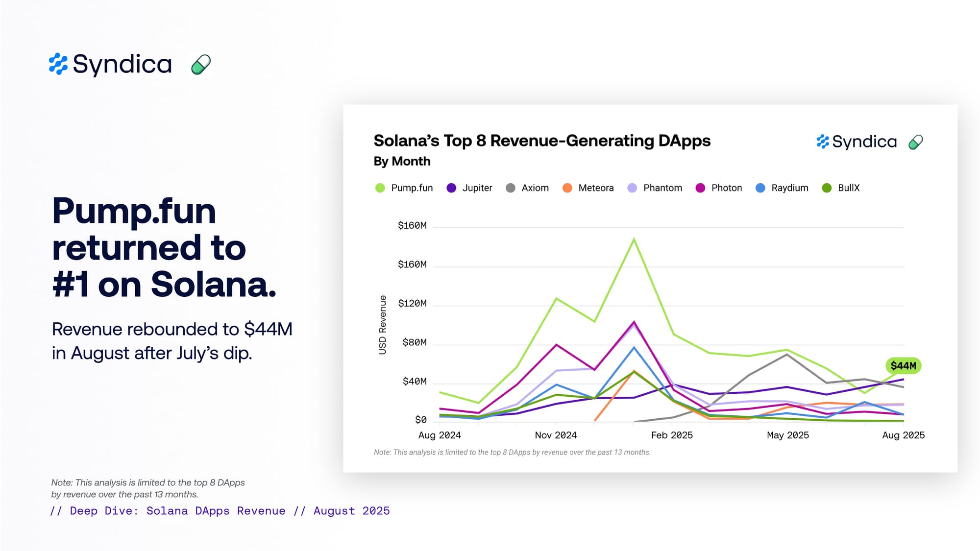Click the 'Pump.fun returned to #1 on Solana.' headline
Viewport: 980px width, 551px height.
[164, 247]
